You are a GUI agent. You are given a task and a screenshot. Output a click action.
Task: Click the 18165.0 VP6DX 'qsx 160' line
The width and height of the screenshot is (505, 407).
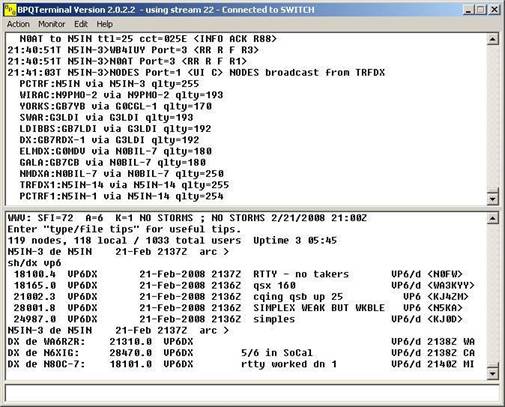[244, 285]
